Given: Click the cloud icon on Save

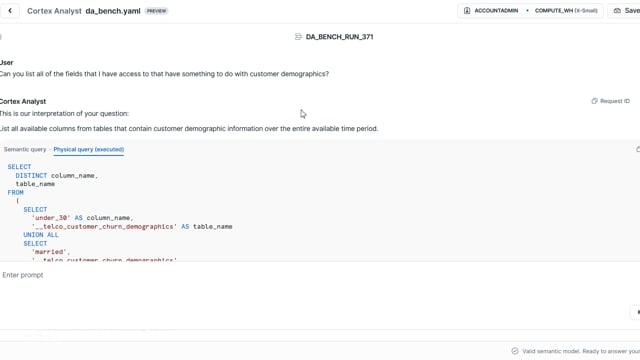Looking at the screenshot, I should tap(617, 11).
